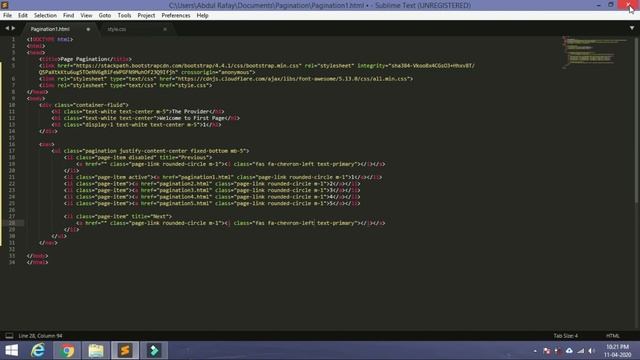Open the View menu
640x360 pixels.
tap(86, 16)
